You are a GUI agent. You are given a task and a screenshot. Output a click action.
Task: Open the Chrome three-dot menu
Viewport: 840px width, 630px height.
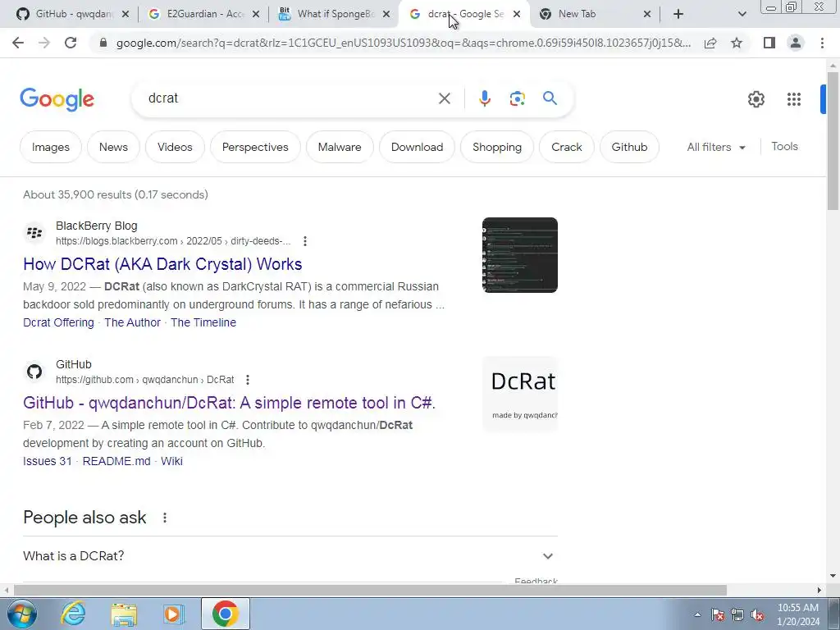point(822,43)
